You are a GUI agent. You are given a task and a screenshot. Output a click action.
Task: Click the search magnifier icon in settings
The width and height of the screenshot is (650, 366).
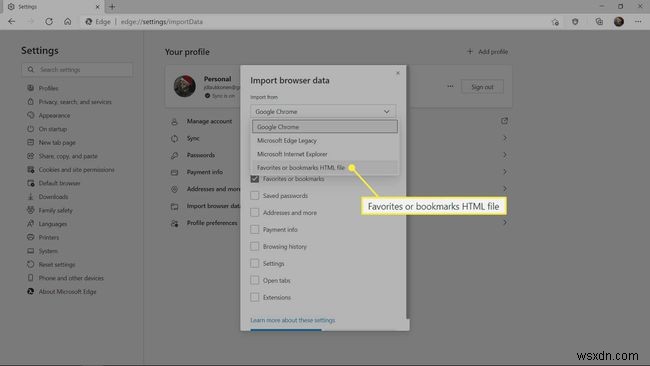[31, 70]
